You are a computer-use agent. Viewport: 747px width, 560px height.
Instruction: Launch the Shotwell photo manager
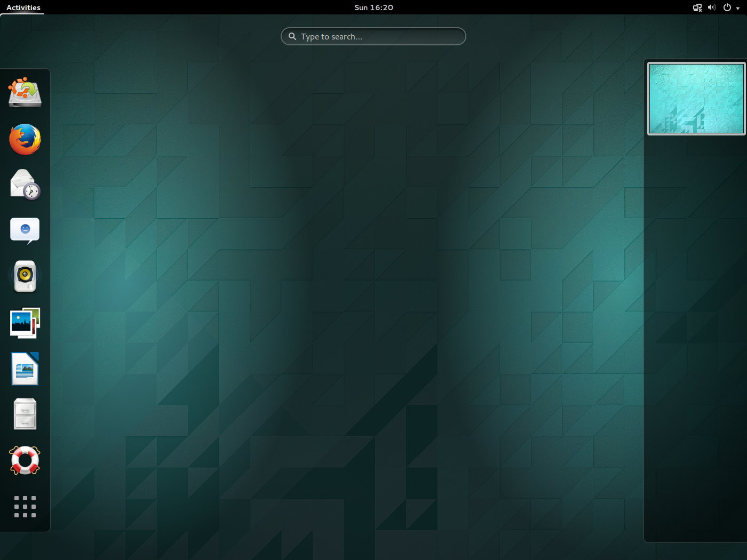[x=25, y=323]
